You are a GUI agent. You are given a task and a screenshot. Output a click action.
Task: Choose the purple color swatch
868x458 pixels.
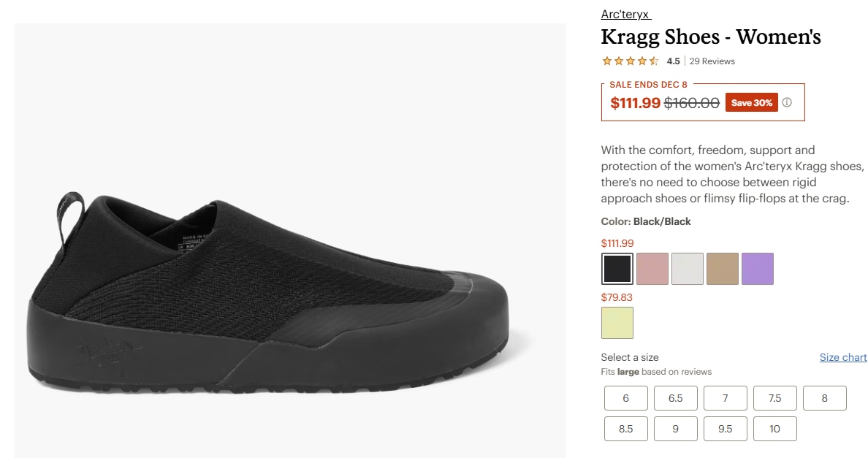point(758,269)
